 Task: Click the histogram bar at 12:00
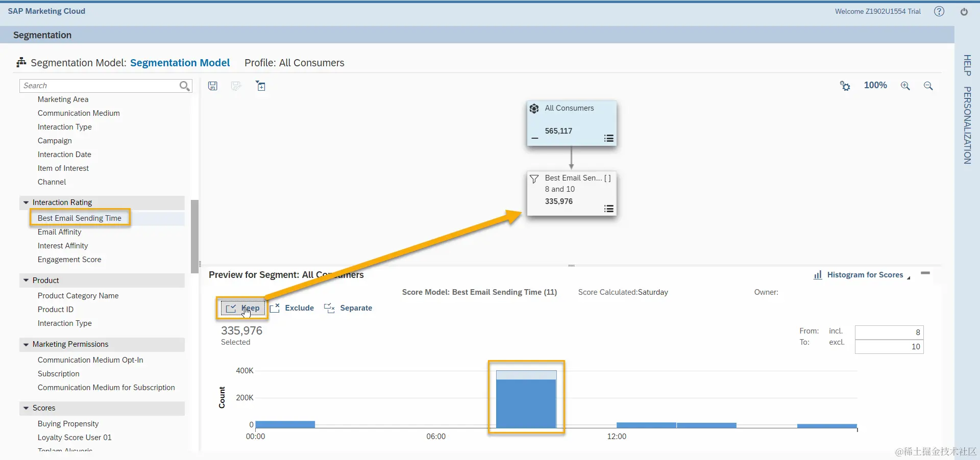point(646,425)
